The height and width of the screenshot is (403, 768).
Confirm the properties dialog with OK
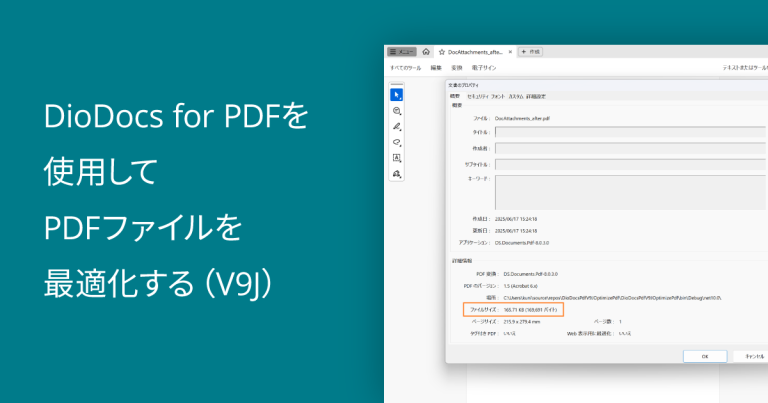coord(705,356)
